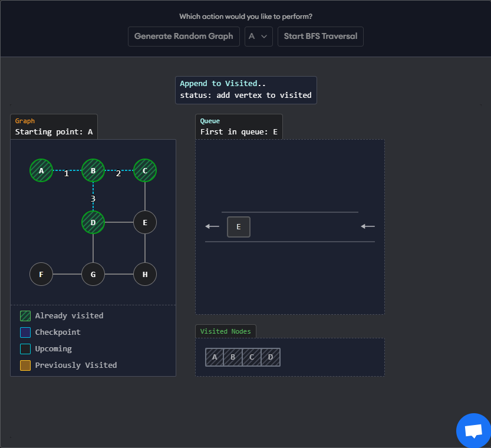Screen dimensions: 491x448
Task: Click 'Which action would you like to perform?' prompt
Action: (246, 17)
